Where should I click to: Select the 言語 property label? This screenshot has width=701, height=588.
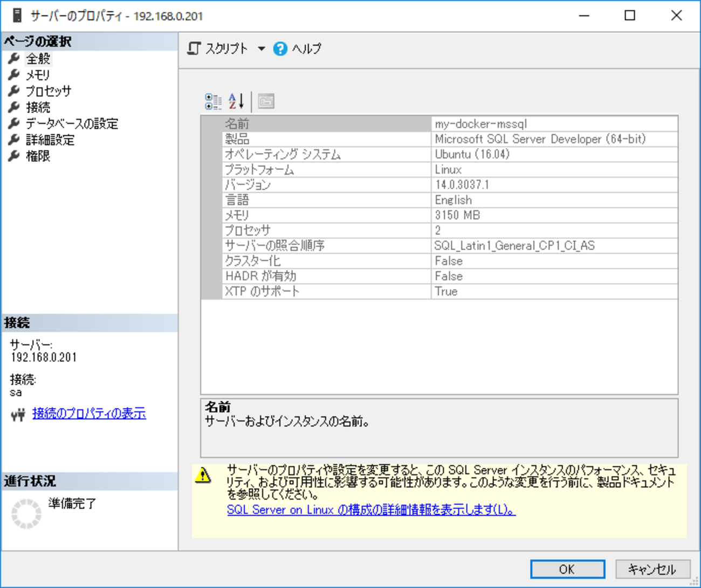coord(237,200)
